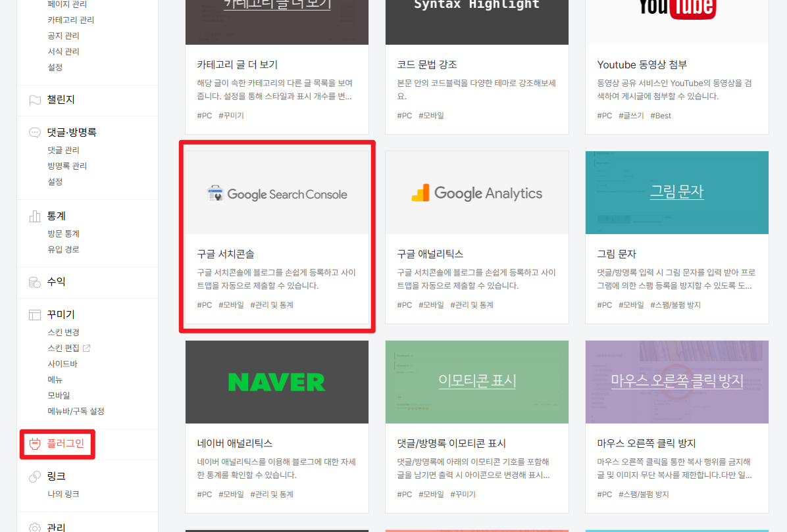The width and height of the screenshot is (787, 532).
Task: Open 메뉴바/구독 설정
Action: [76, 411]
